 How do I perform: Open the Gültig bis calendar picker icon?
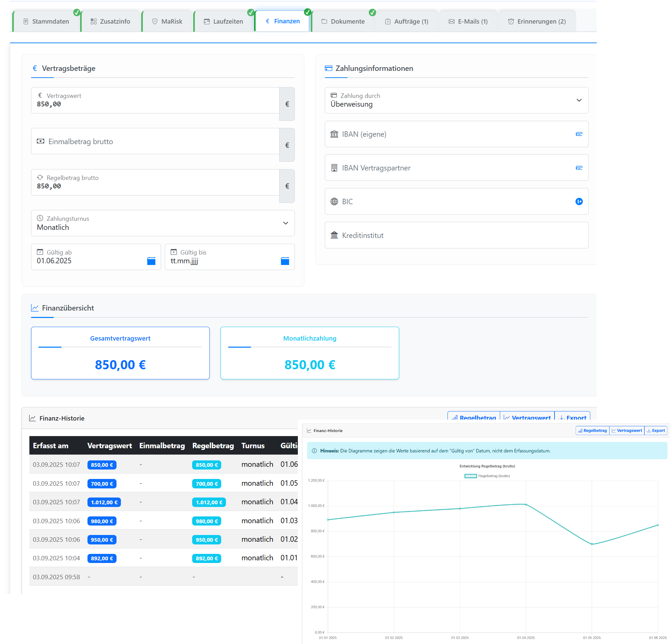(x=285, y=261)
